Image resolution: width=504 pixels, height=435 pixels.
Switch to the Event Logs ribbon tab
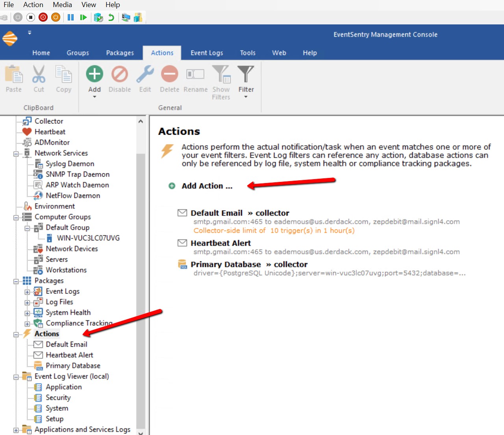click(x=207, y=53)
